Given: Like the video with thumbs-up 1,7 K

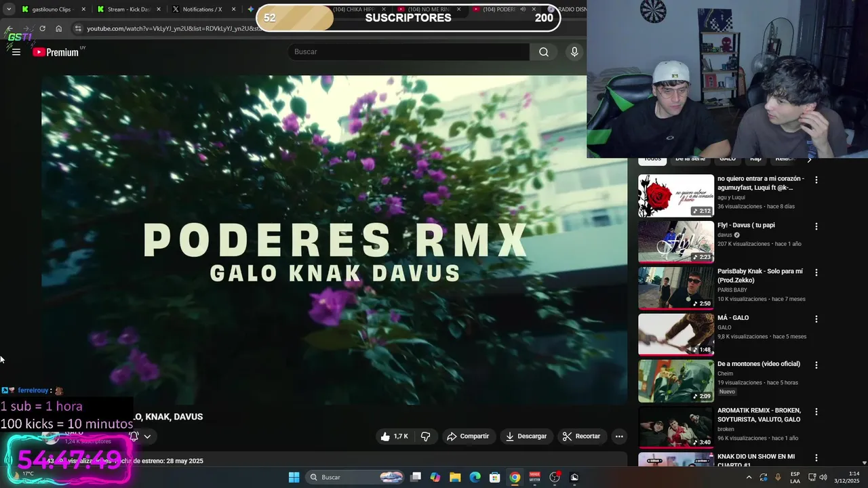Looking at the screenshot, I should (x=394, y=436).
